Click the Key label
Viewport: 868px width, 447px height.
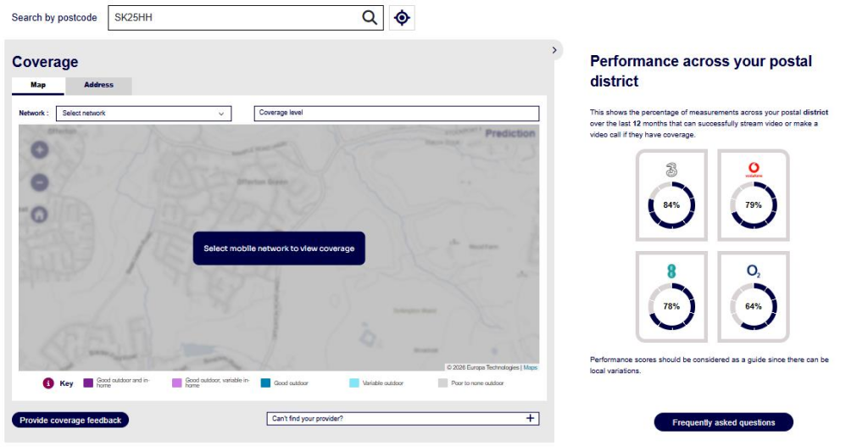(66, 383)
